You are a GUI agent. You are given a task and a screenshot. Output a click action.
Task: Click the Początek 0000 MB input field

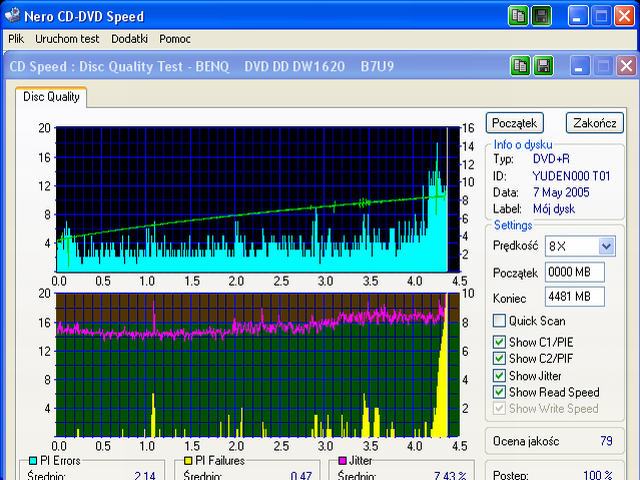575,272
